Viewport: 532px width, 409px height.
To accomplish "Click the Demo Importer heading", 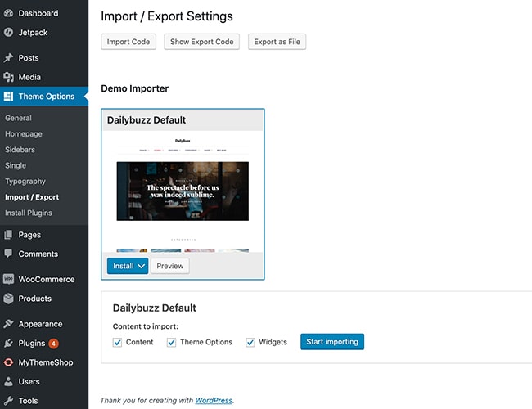I will pos(135,88).
